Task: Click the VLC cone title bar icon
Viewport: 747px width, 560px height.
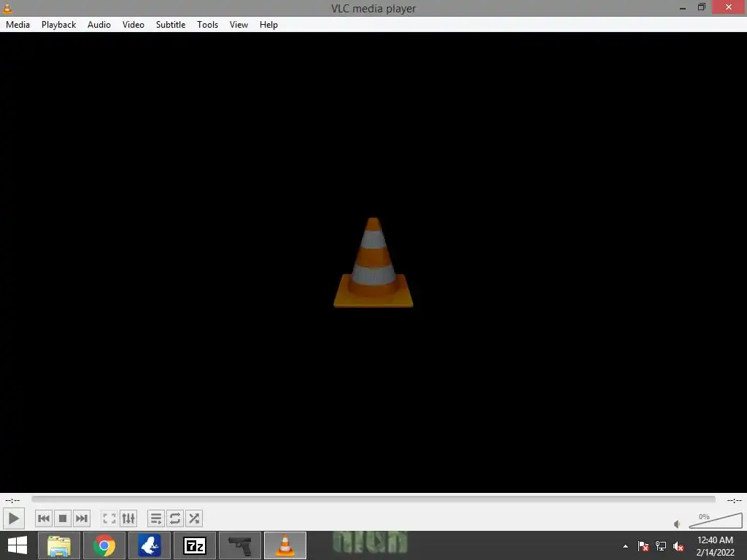Action: [7, 7]
